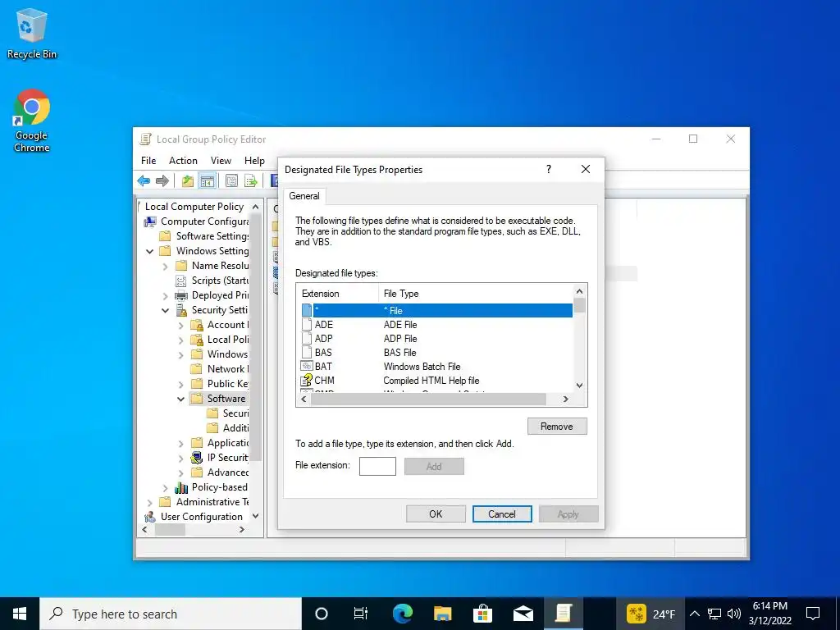Select the ADP extension row
Screen dimensions: 840x630
[x=436, y=339]
